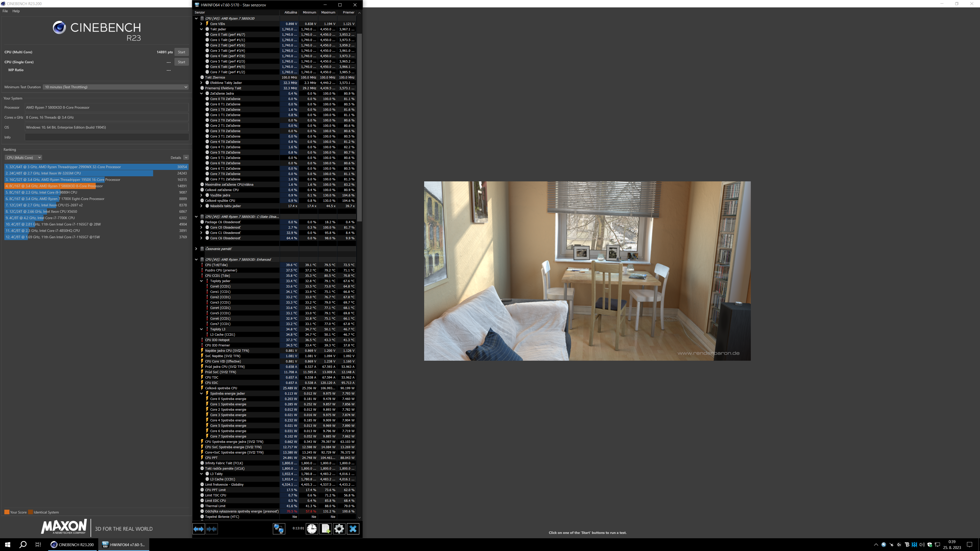Image resolution: width=980 pixels, height=551 pixels.
Task: Click the HWiNFO expand-window arrows icon
Action: 198,529
